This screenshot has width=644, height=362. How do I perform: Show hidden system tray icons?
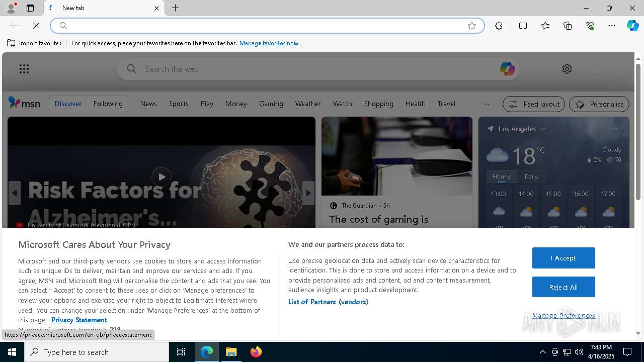542,352
